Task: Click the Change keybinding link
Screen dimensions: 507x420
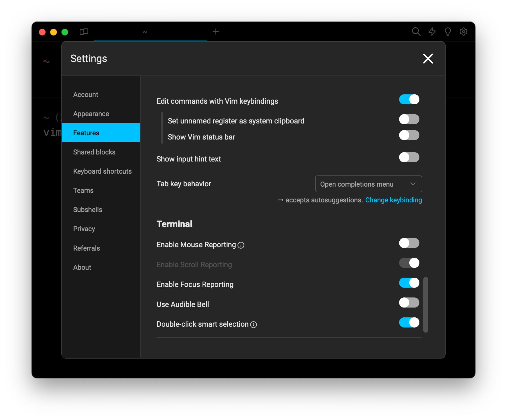Action: pyautogui.click(x=393, y=200)
